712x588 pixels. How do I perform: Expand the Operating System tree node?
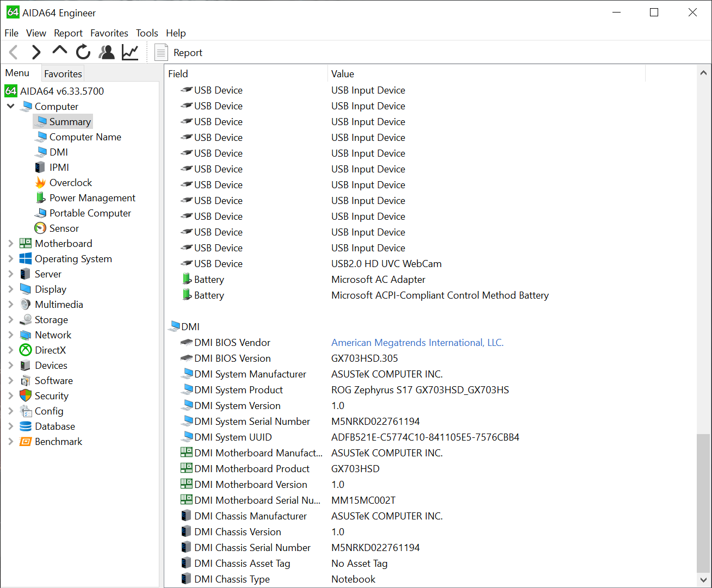pyautogui.click(x=10, y=259)
